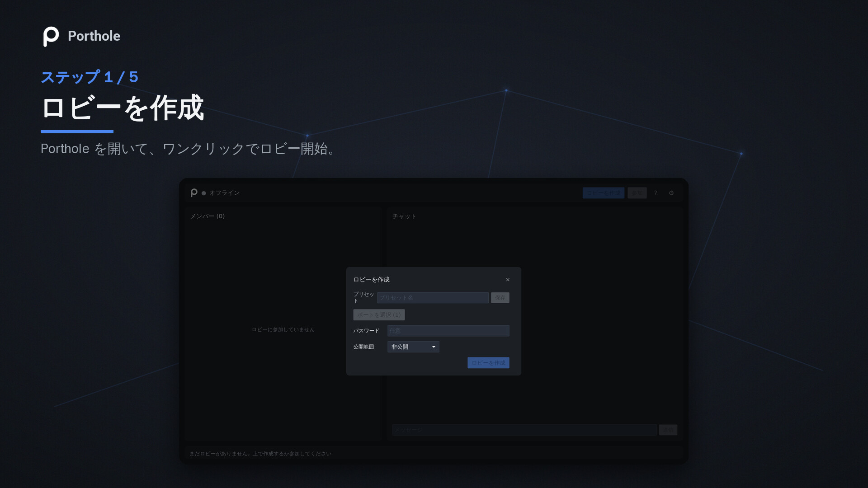Focus the chat メッセージ input field

coord(524,430)
